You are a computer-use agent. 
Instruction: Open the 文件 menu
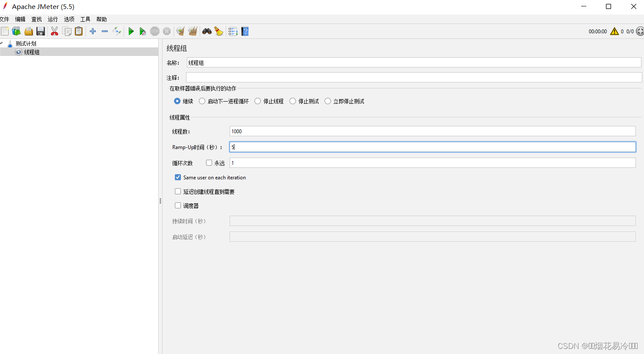[4, 19]
